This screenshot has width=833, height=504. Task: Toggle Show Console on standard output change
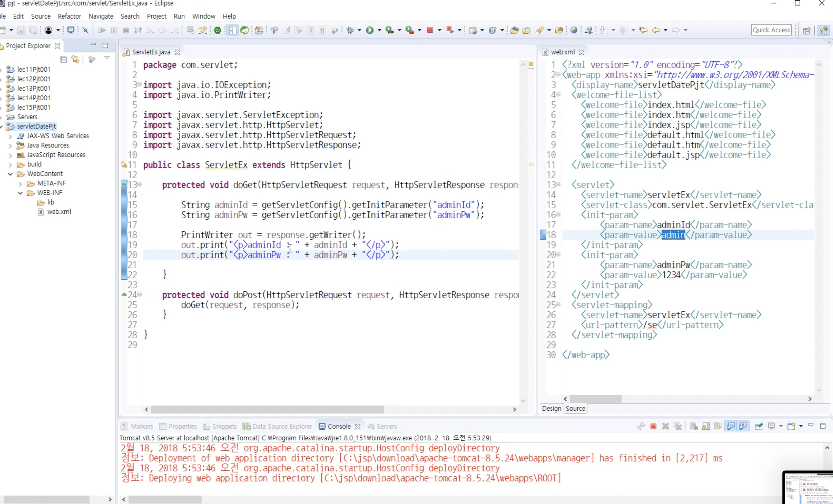(x=731, y=426)
